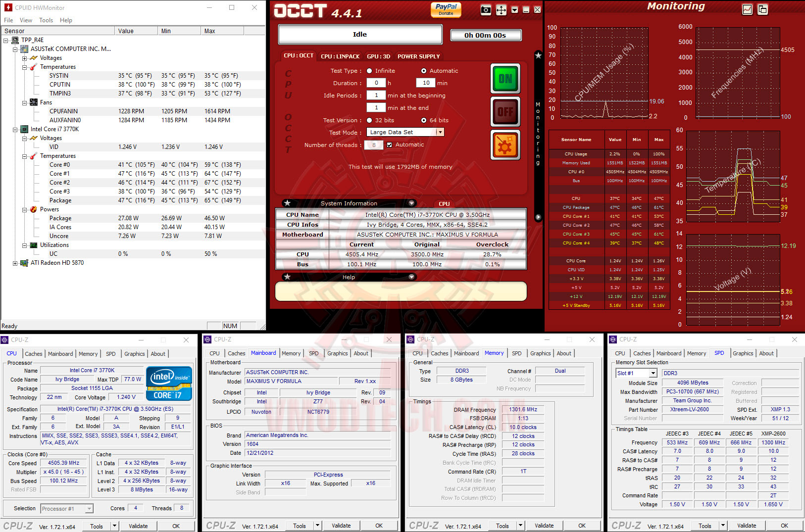Image resolution: width=805 pixels, height=532 pixels.
Task: Open the Tools dropdown arrow in the CPU tab window
Action: coord(115,526)
